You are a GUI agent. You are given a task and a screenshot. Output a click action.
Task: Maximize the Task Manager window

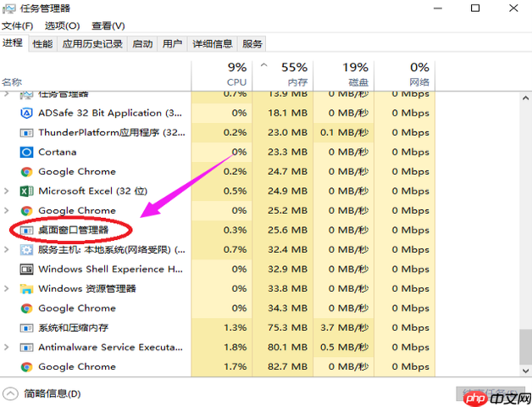pos(475,8)
